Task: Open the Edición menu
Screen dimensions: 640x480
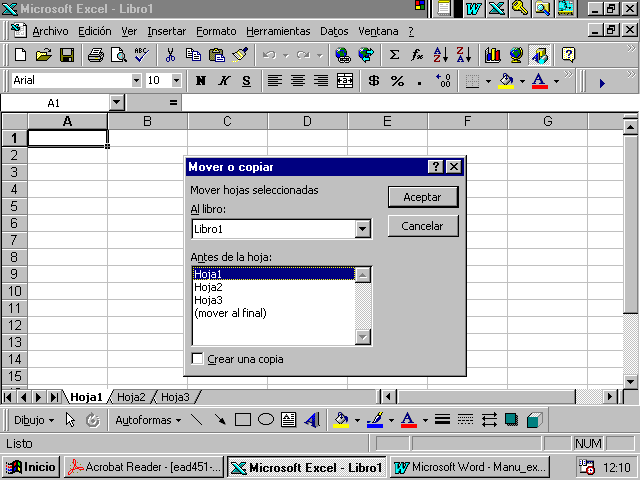Action: 95,31
